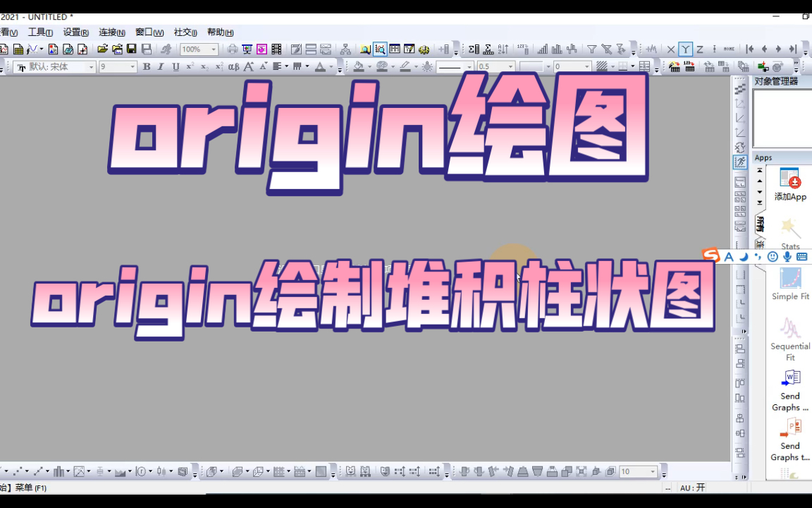Click the αβ Greek symbols button

click(233, 66)
